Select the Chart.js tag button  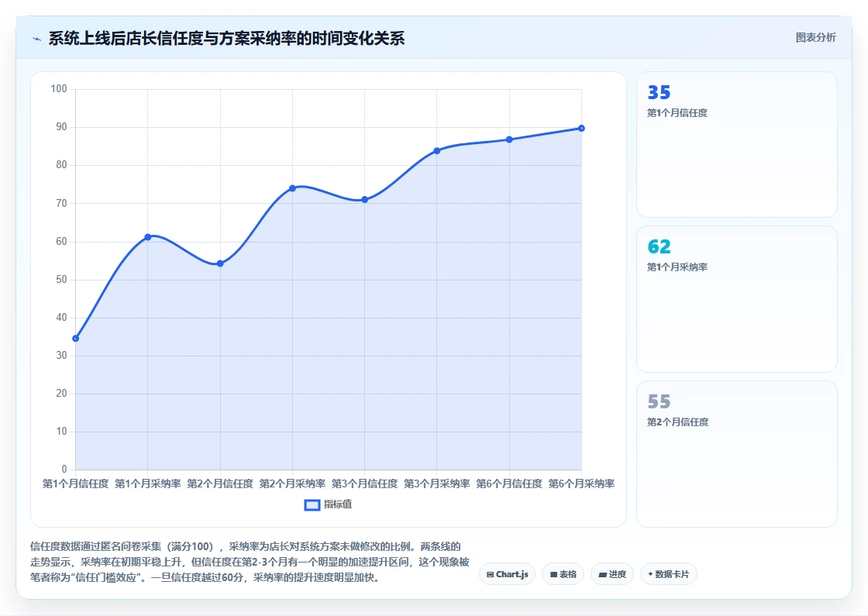tap(507, 574)
